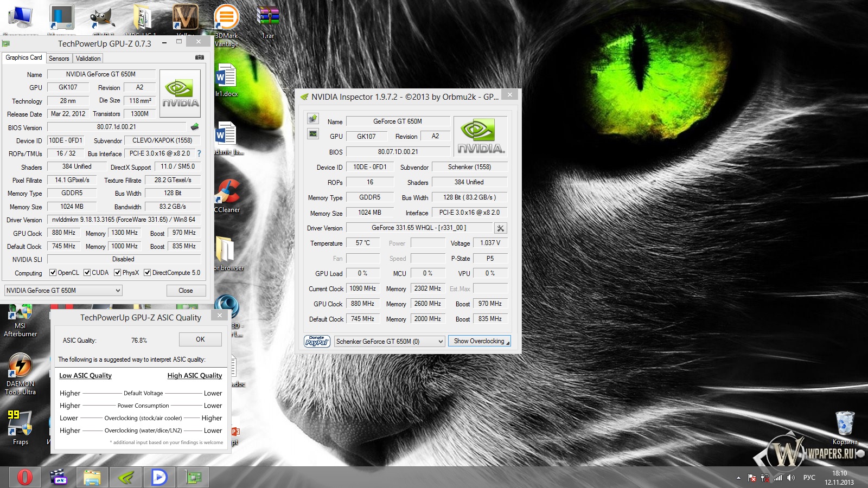Click the ASIC Quality value 76.8%
The height and width of the screenshot is (488, 868).
pyautogui.click(x=139, y=341)
